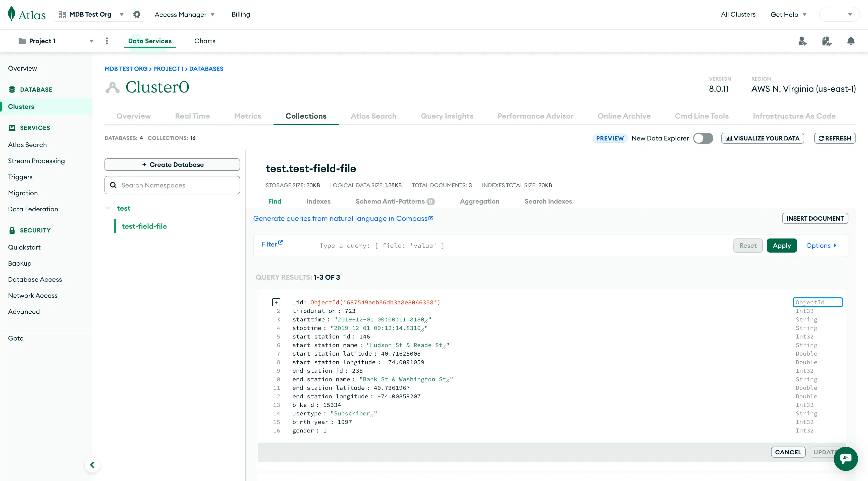This screenshot has width=868, height=481.
Task: Expand the document with the plus toggle
Action: [277, 302]
